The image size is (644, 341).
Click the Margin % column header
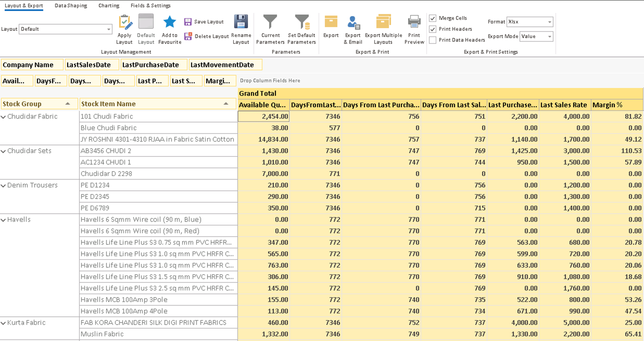click(x=617, y=105)
